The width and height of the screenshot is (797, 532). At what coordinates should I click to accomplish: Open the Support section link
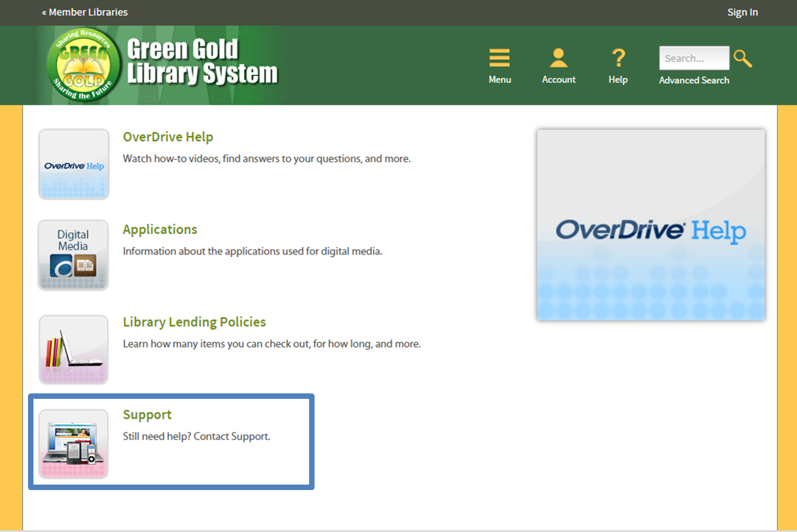tap(147, 415)
